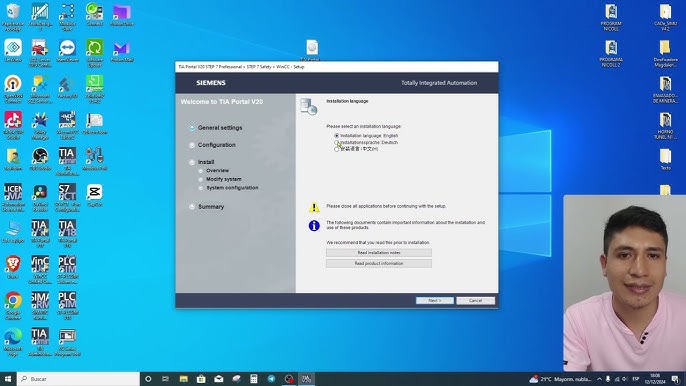Select System configuration sub-step
This screenshot has height=386, width=686.
coord(232,188)
